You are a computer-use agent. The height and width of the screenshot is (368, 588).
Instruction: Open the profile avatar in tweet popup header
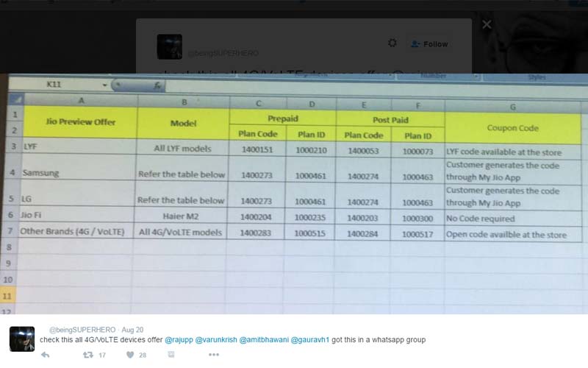coord(170,46)
